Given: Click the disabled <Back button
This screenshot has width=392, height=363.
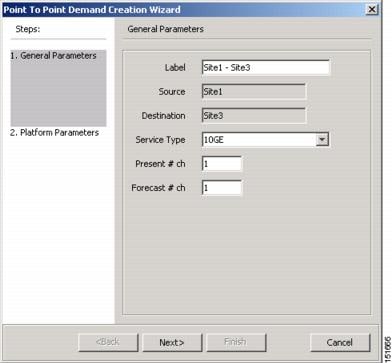Looking at the screenshot, I should pyautogui.click(x=108, y=342).
